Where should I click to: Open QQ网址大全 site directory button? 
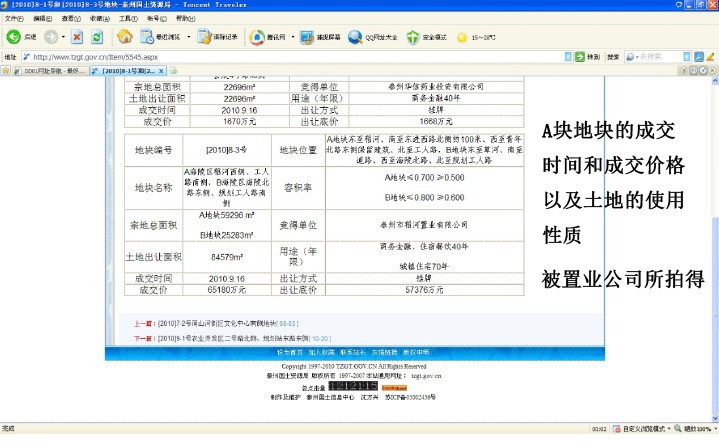pos(372,37)
